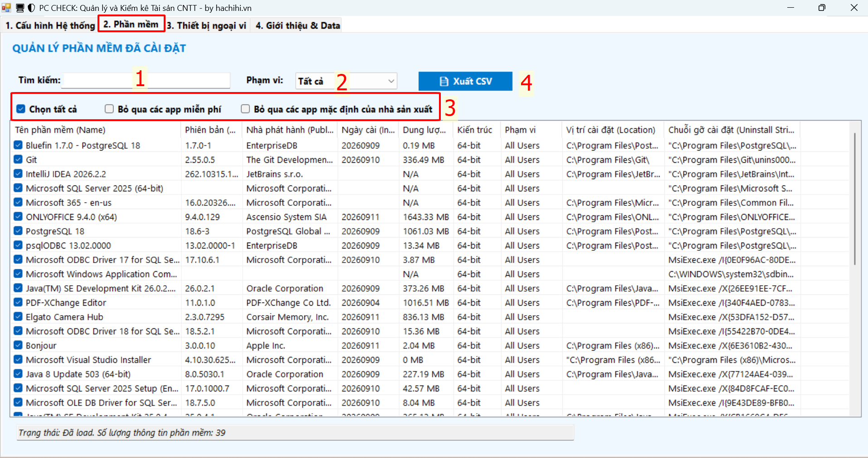Click the 'Phạm vi' column header in table
Image resolution: width=868 pixels, height=458 pixels.
pyautogui.click(x=531, y=130)
